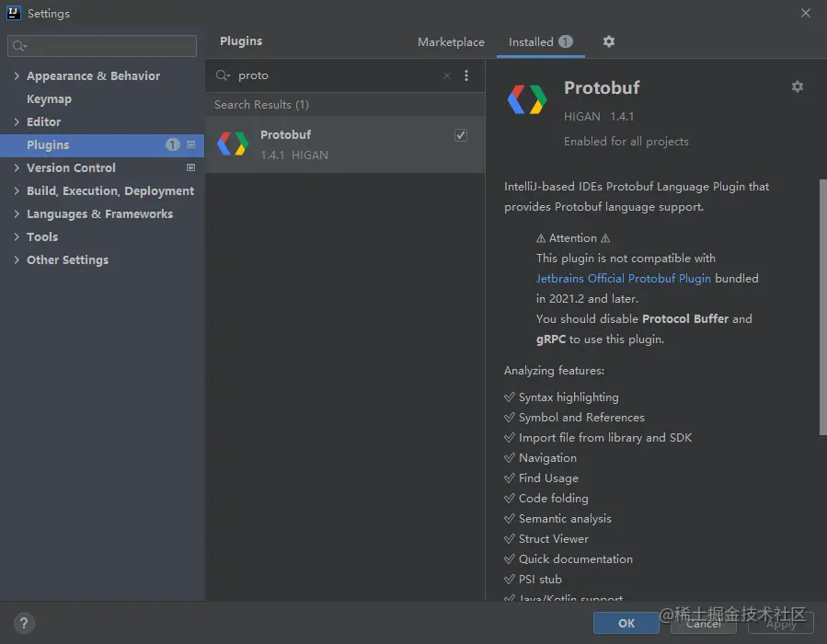Click the Protobuf logo in search results
This screenshot has height=644, width=827.
tap(233, 144)
